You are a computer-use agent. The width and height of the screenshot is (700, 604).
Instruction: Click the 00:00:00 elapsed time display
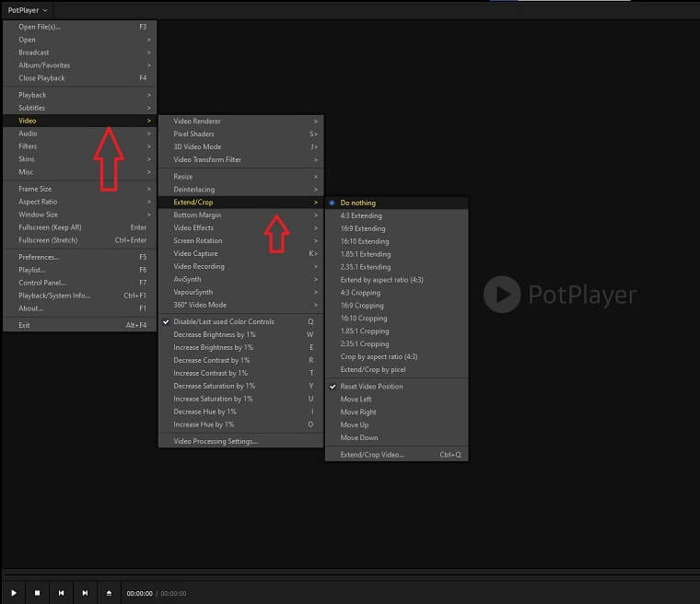[139, 593]
